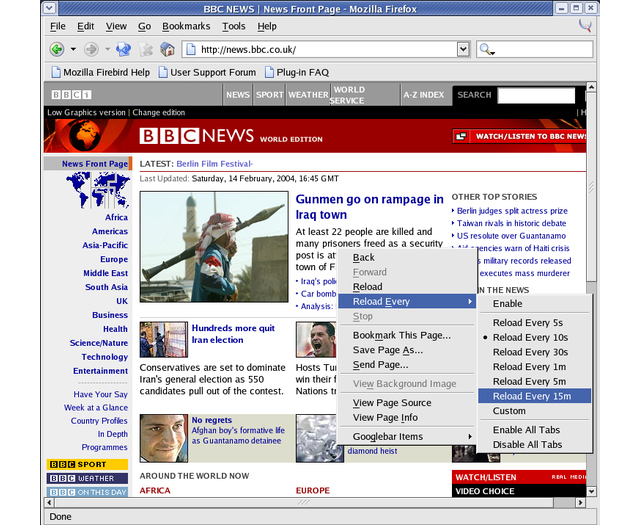The height and width of the screenshot is (525, 640).
Task: Open the Plug-in FAQ bookmark
Action: [x=300, y=72]
